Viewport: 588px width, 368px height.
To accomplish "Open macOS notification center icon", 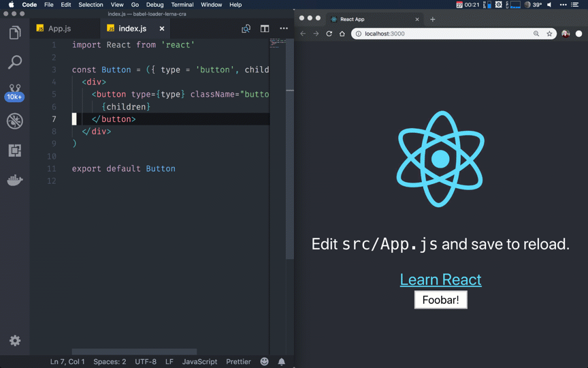I will (575, 5).
